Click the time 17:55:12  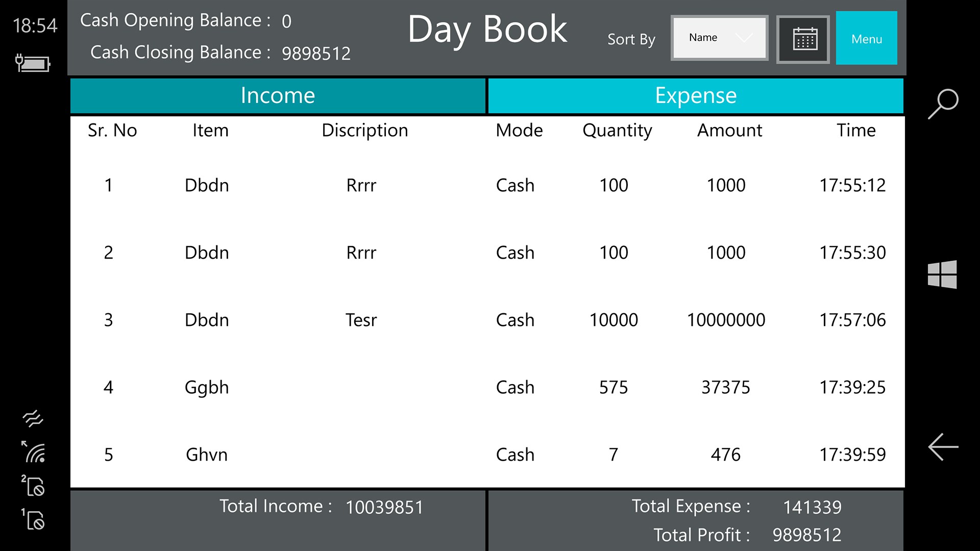point(852,185)
